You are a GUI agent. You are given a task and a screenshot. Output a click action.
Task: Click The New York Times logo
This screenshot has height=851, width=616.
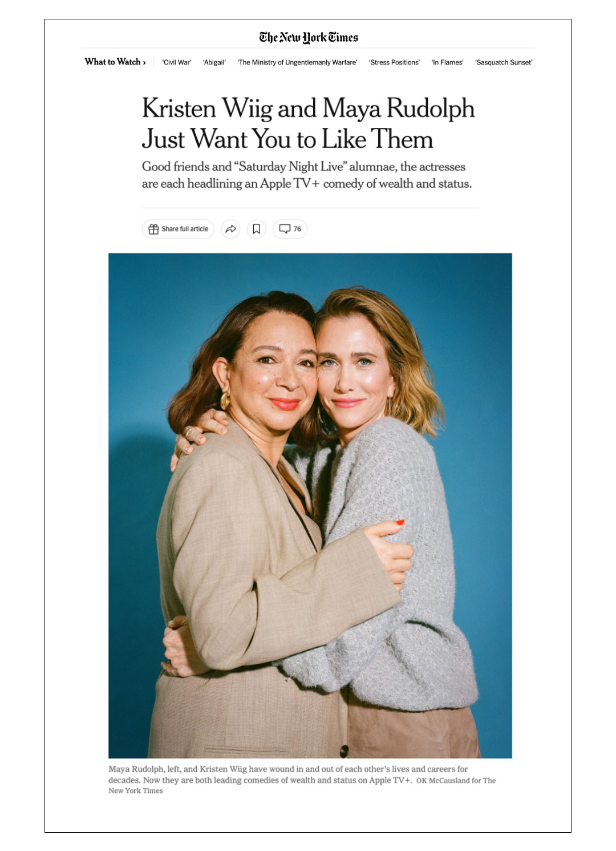pos(309,38)
